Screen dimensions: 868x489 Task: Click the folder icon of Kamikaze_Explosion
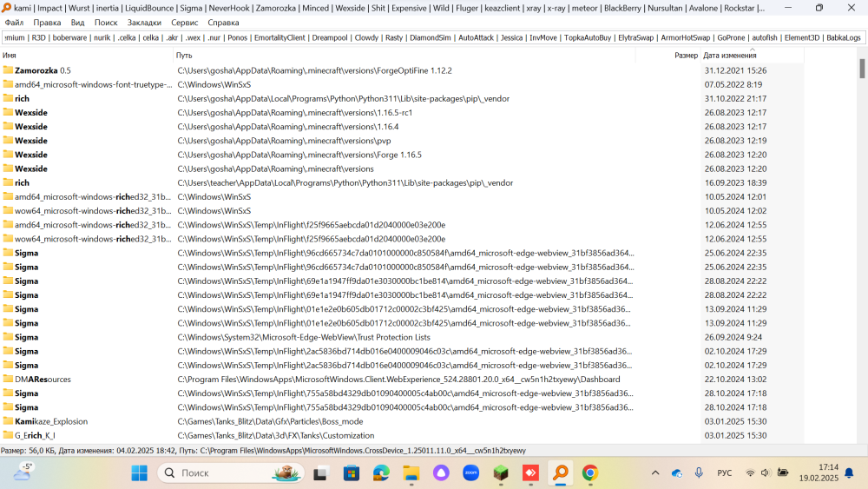pos(8,421)
